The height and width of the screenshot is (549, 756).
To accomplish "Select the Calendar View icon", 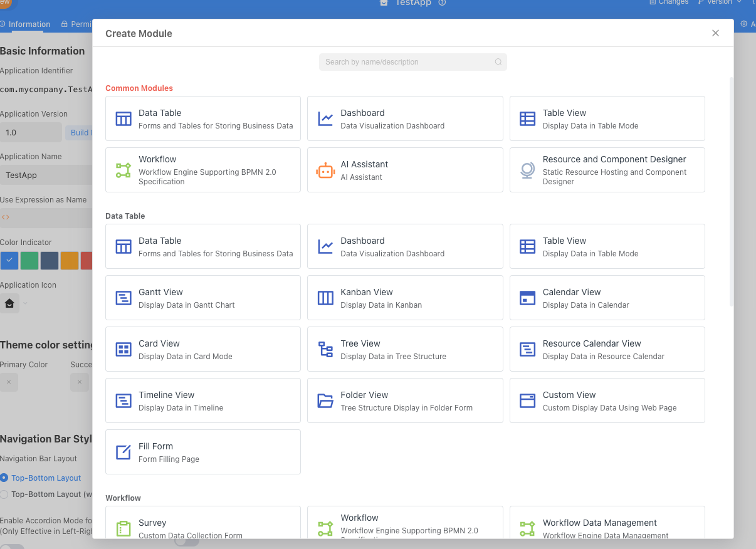I will pos(527,298).
